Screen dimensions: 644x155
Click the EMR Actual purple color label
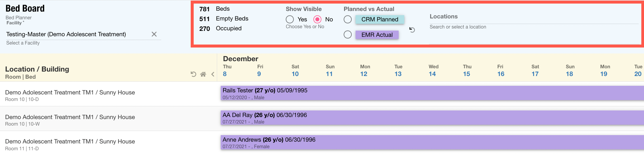[x=377, y=35]
